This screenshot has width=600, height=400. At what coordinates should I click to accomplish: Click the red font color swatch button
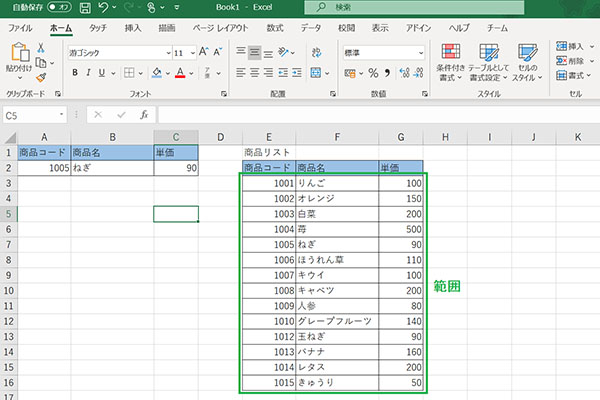(179, 72)
